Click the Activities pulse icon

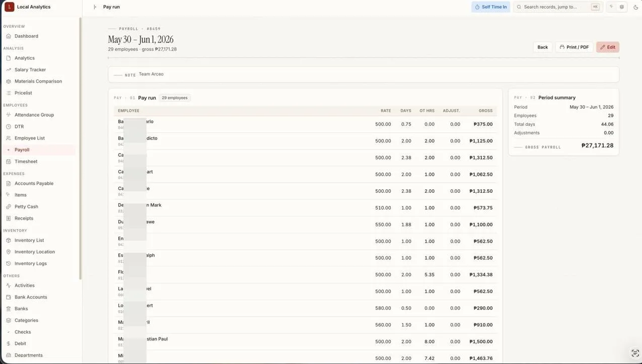[x=9, y=285]
